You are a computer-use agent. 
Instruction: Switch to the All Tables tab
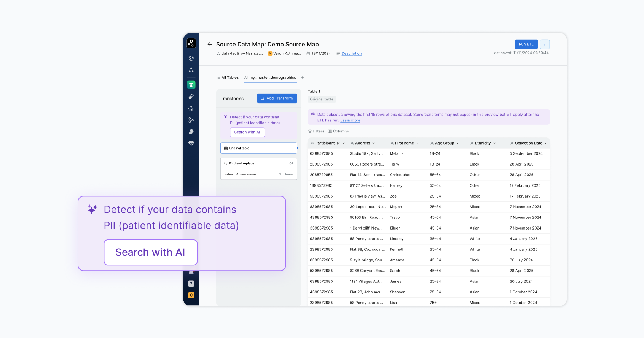coord(228,78)
